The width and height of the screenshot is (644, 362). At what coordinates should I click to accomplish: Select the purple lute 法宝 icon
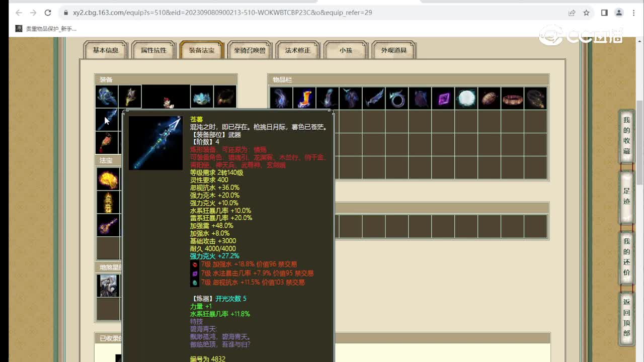pos(108,225)
